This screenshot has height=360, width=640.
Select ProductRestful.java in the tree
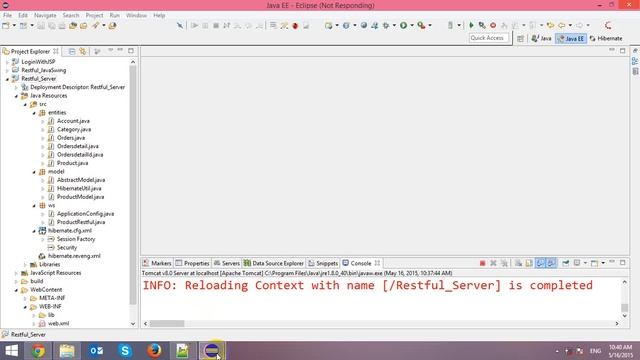[80, 222]
